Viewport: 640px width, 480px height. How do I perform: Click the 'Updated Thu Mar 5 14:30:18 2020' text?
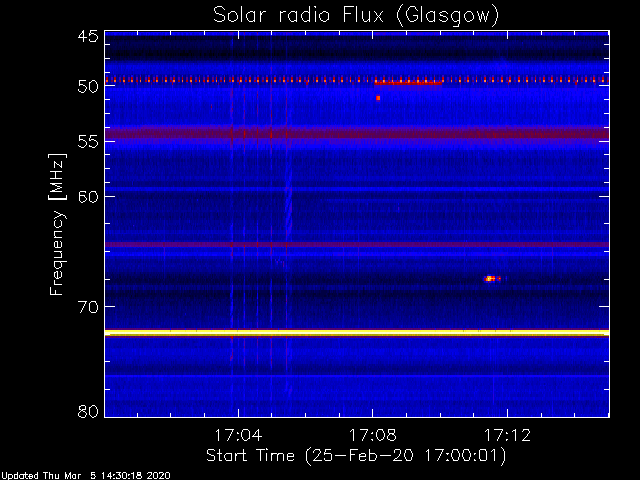click(x=86, y=476)
